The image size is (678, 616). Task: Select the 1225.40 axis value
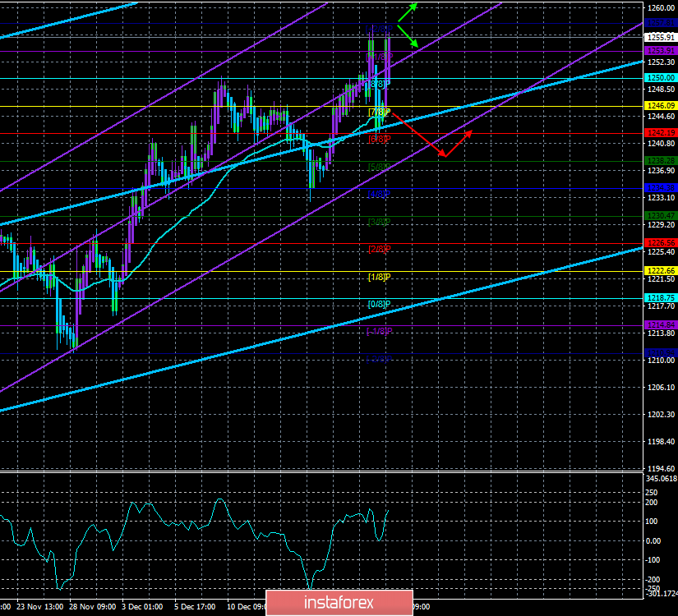661,252
